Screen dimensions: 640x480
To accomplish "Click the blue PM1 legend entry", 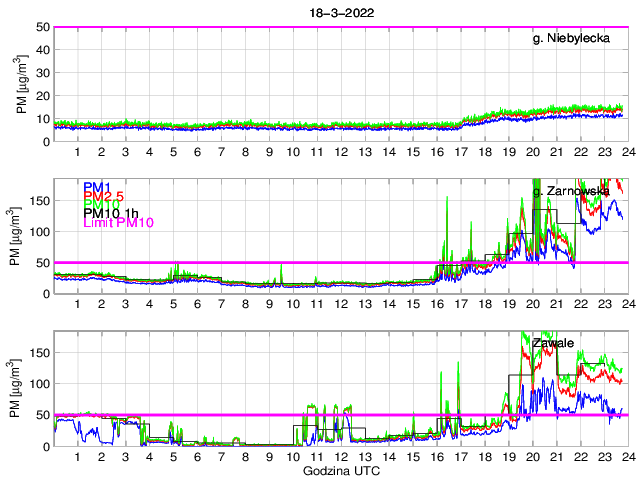I will point(97,187).
